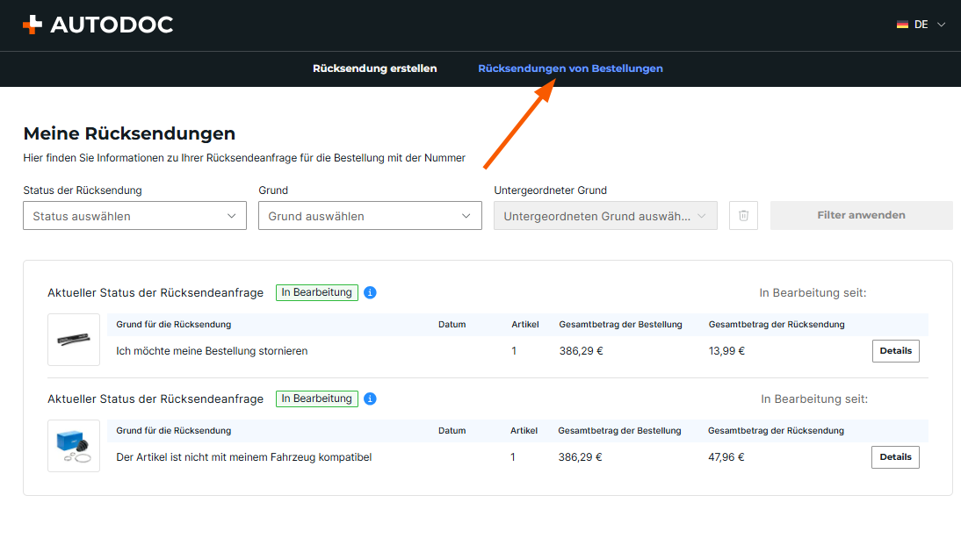
Task: Expand the Untergeordneten Grund dropdown
Action: click(605, 216)
